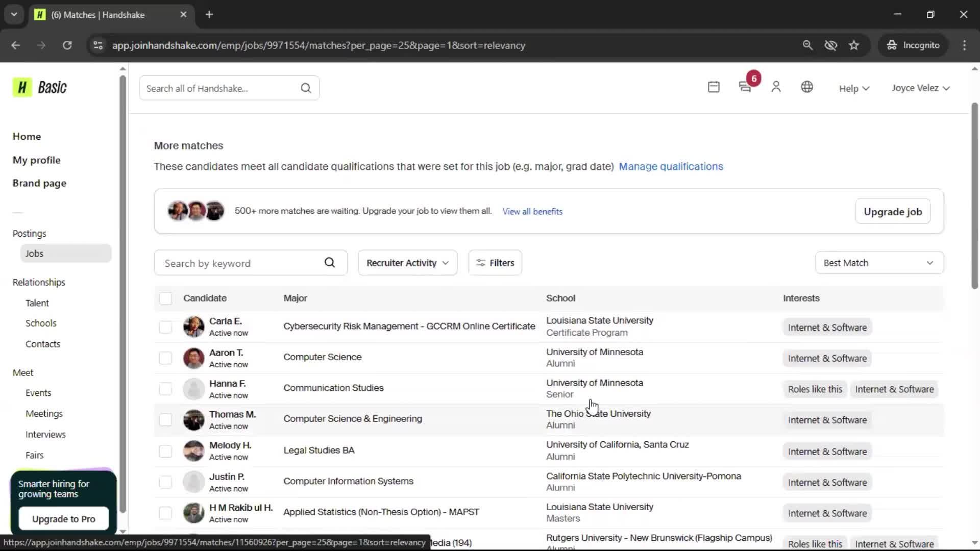Open the Manage qualifications link
The width and height of the screenshot is (980, 551).
671,166
